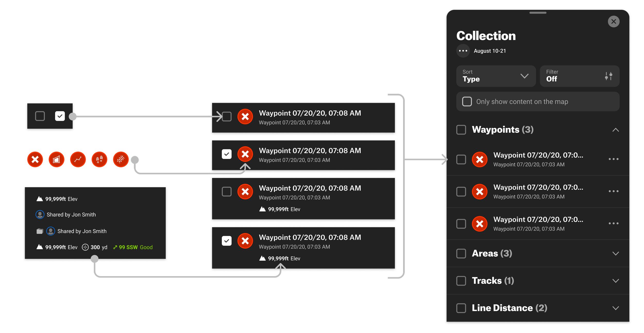Viewport: 644px width, 333px height.
Task: Select the Tracks (1) group checkbox
Action: [461, 281]
